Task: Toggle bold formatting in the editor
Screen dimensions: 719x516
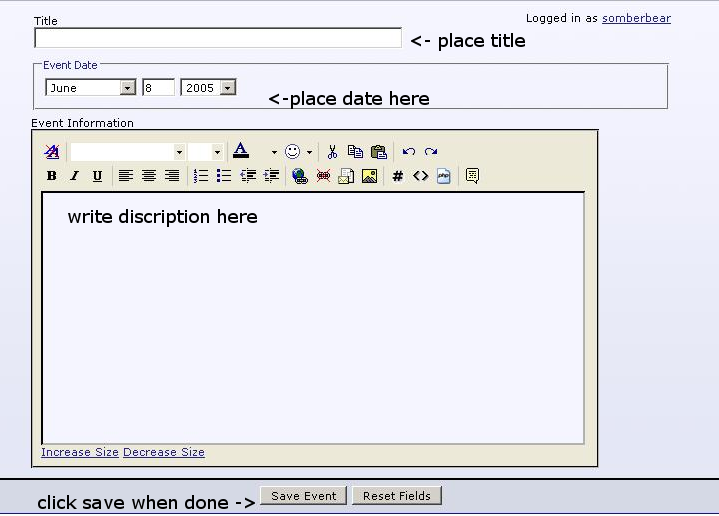Action: [x=51, y=176]
